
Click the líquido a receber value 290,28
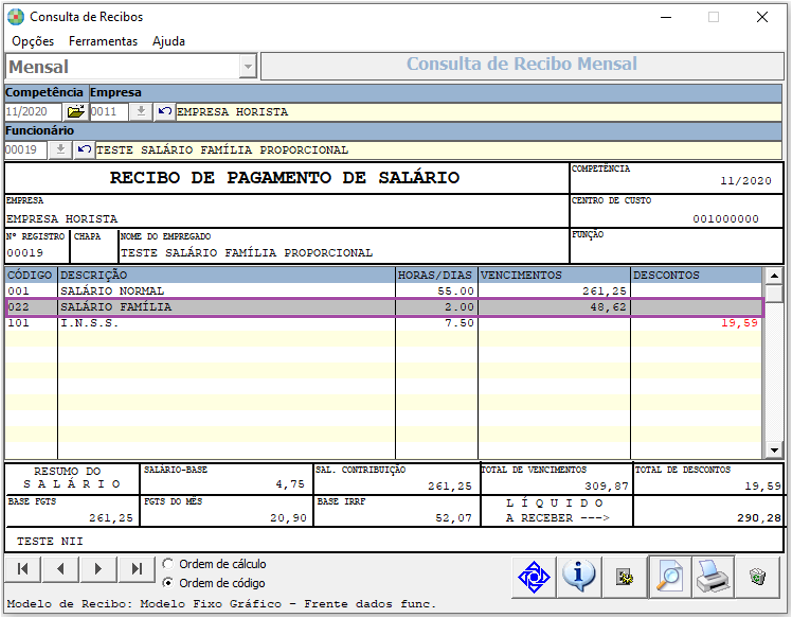[x=759, y=518]
